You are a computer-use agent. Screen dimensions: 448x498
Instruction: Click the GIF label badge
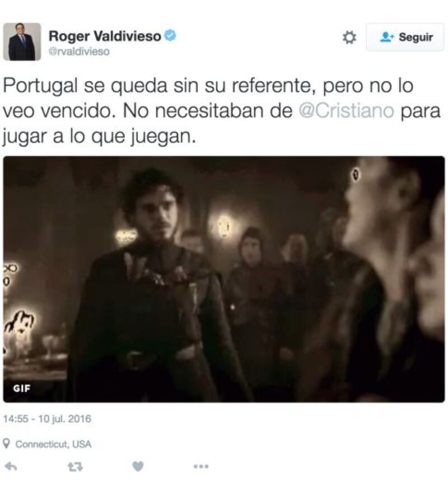[22, 388]
